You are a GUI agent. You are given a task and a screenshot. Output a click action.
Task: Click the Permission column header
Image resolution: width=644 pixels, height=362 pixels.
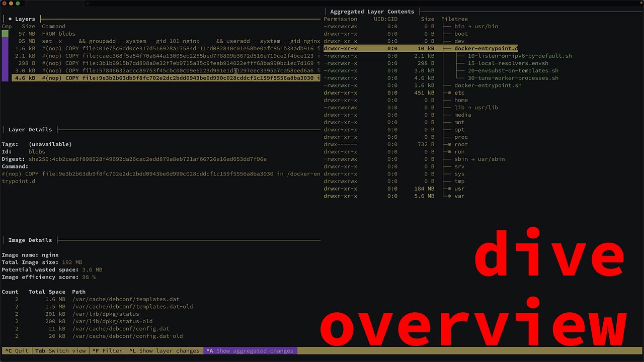[x=340, y=19]
